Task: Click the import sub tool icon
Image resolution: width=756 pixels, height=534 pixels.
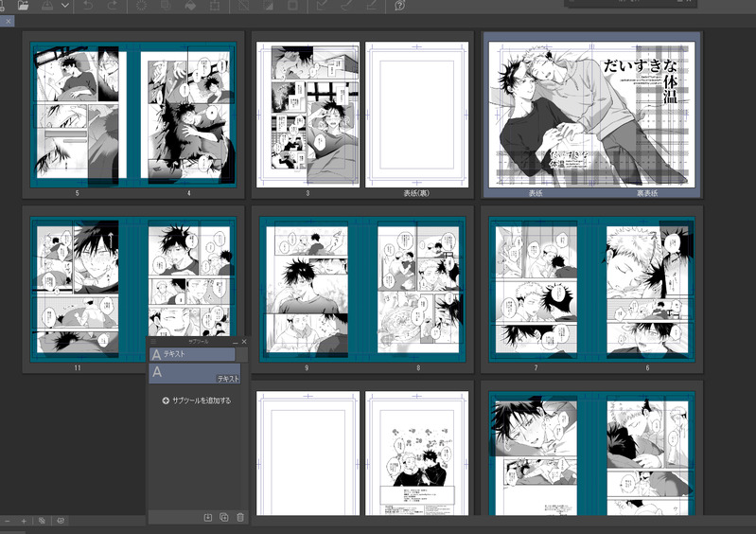Action: click(208, 517)
